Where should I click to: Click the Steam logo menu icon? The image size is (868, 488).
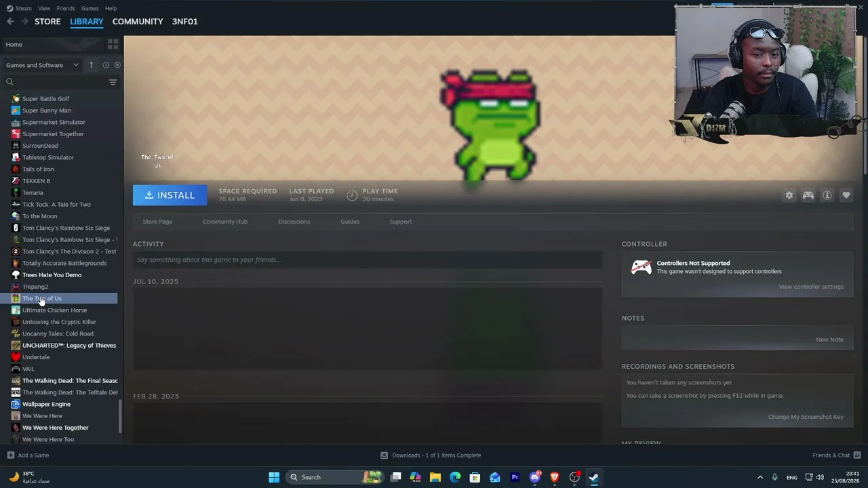[x=9, y=8]
